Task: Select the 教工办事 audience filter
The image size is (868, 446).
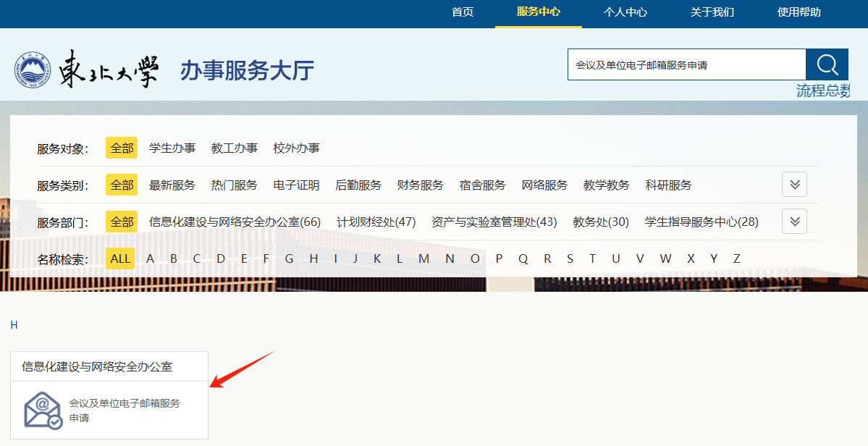Action: point(234,148)
